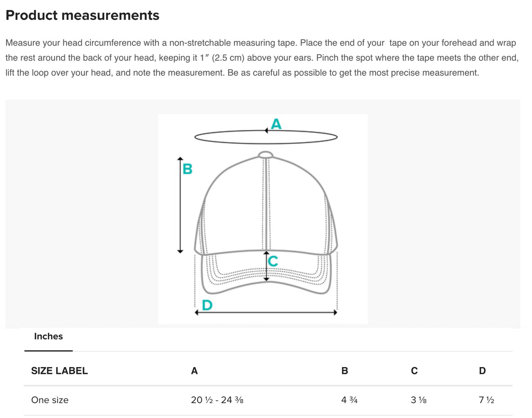The width and height of the screenshot is (532, 418).
Task: Click the 20 ½ - 24 ⅜ measurement value
Action: coord(217,400)
